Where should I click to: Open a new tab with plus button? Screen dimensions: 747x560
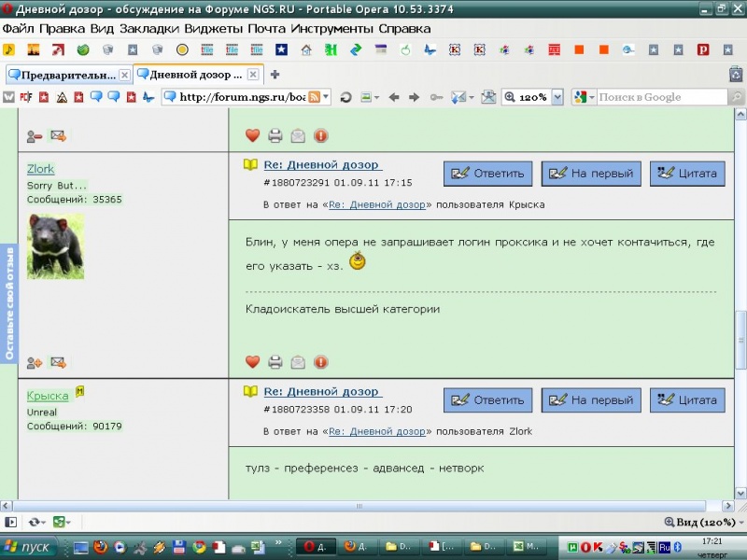point(275,75)
